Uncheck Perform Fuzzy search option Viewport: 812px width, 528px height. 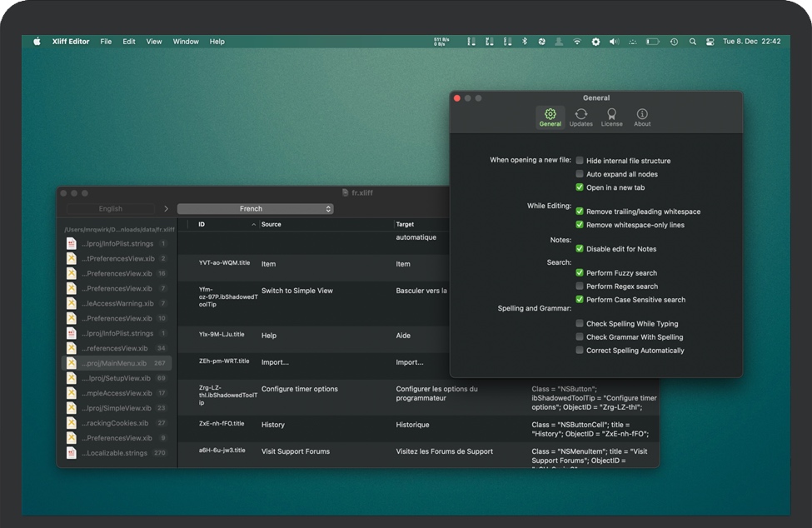(580, 273)
